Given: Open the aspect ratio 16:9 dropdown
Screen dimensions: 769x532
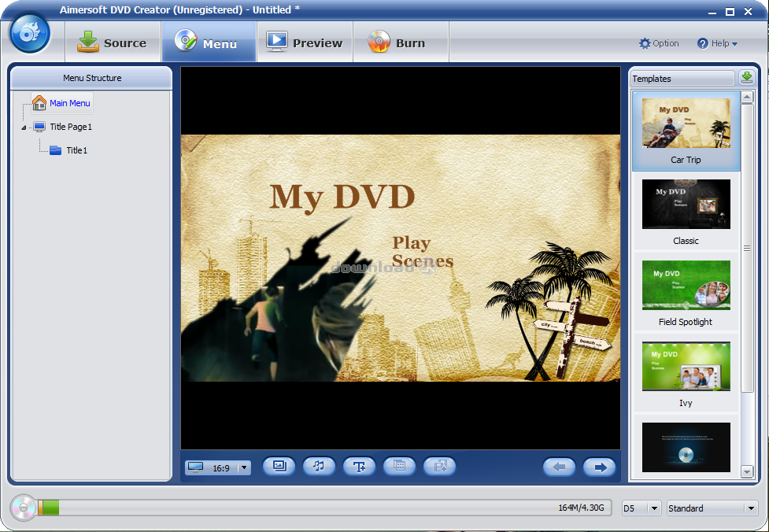Looking at the screenshot, I should tap(245, 466).
